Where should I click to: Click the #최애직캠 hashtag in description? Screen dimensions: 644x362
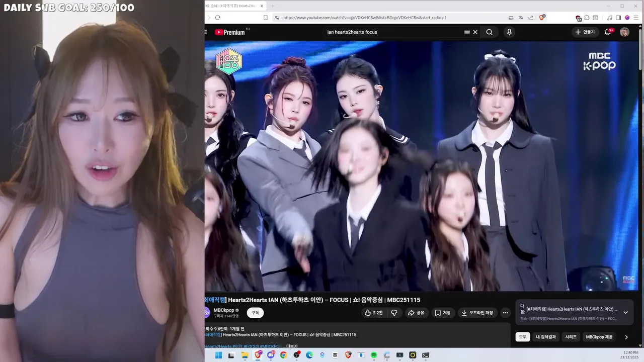(213, 335)
